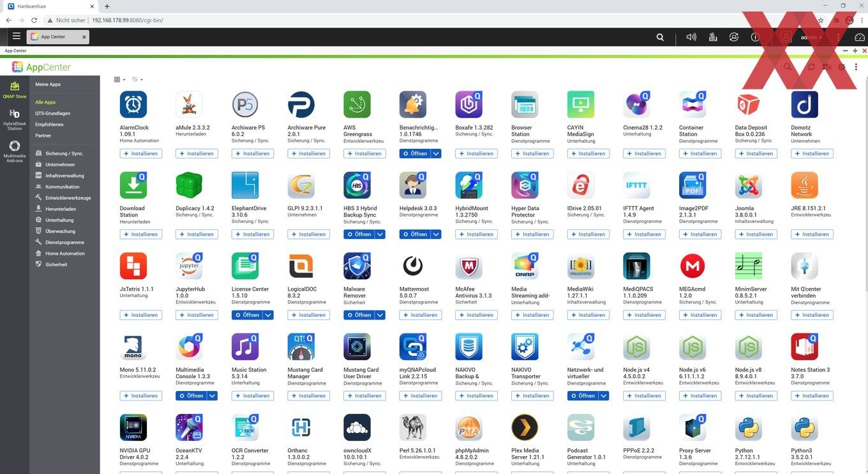The width and height of the screenshot is (868, 474).
Task: Select QTS-Grundlagen category
Action: (52, 113)
